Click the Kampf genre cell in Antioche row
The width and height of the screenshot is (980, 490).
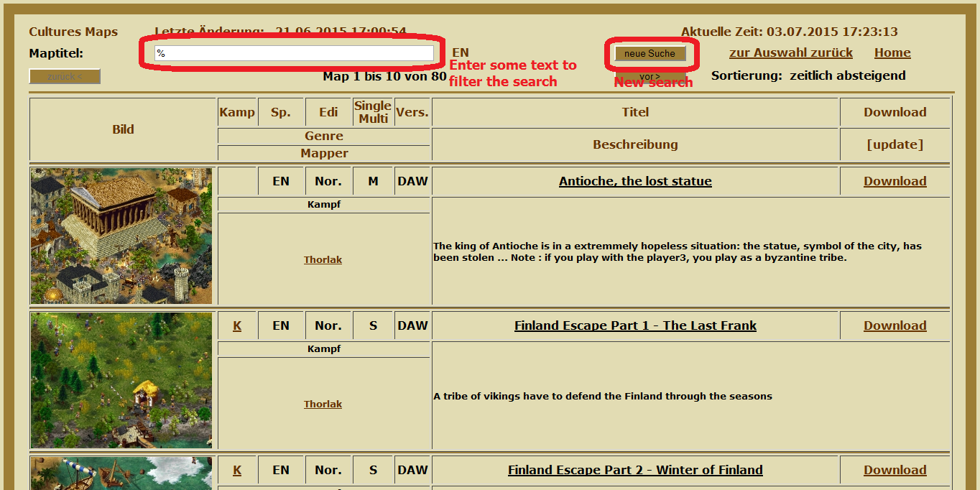pyautogui.click(x=324, y=205)
